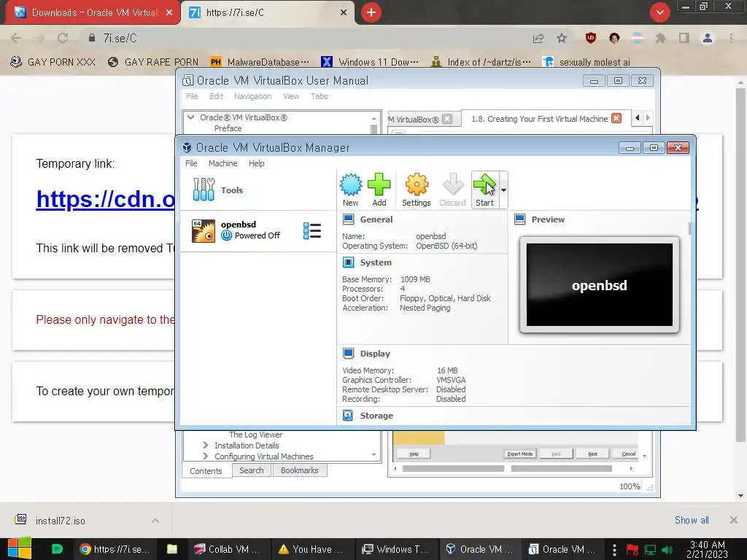Switch to the Contents tab in User Manual

coord(206,471)
